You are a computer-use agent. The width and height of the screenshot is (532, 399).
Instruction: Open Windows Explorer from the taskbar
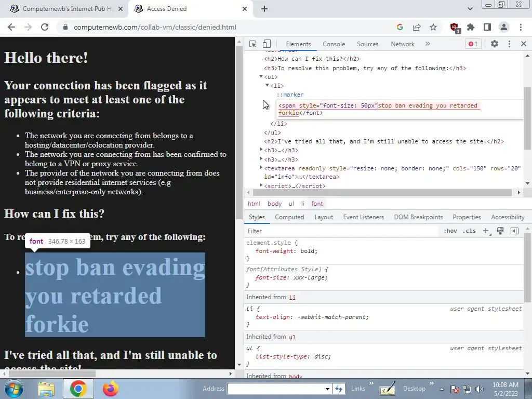(x=46, y=389)
